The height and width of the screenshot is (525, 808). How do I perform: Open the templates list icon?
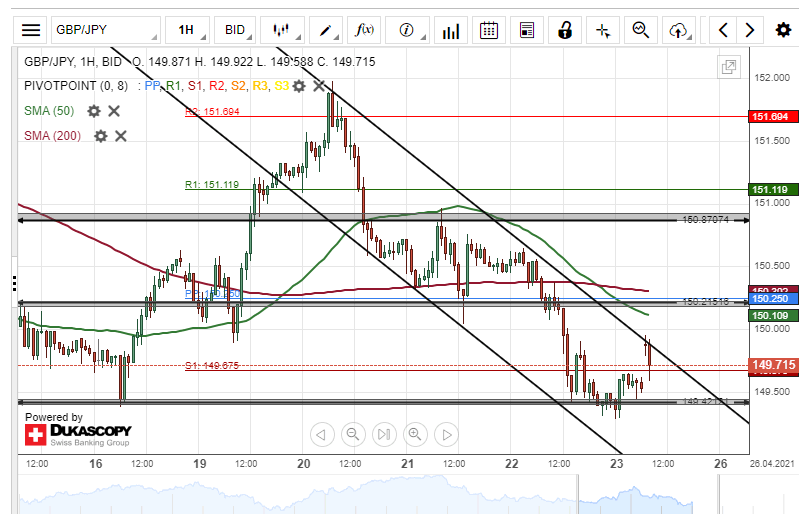(527, 30)
